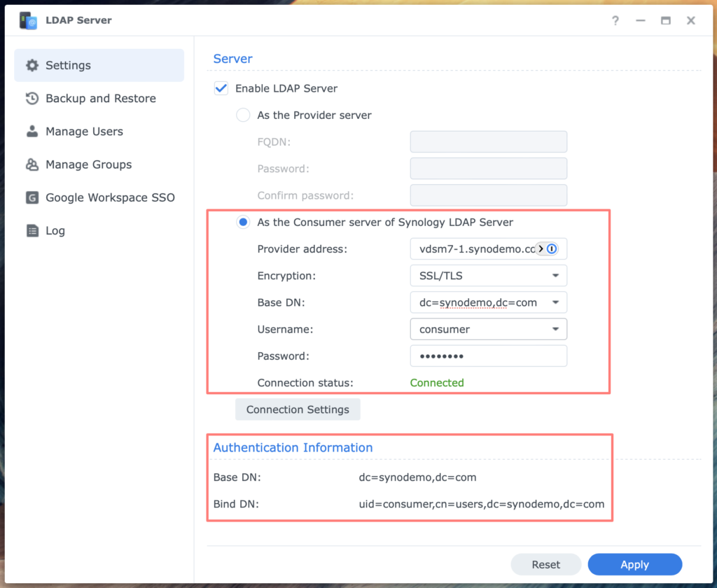Click the Backup and Restore clock icon
The height and width of the screenshot is (588, 717).
pos(32,98)
